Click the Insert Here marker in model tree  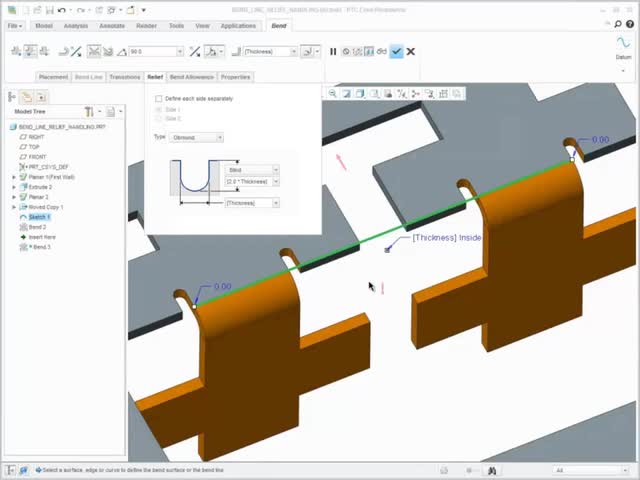[42, 237]
